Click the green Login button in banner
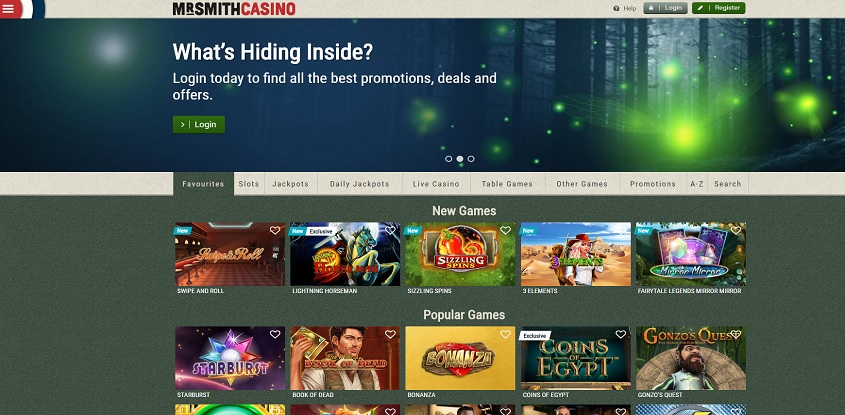The width and height of the screenshot is (845, 415). (199, 124)
